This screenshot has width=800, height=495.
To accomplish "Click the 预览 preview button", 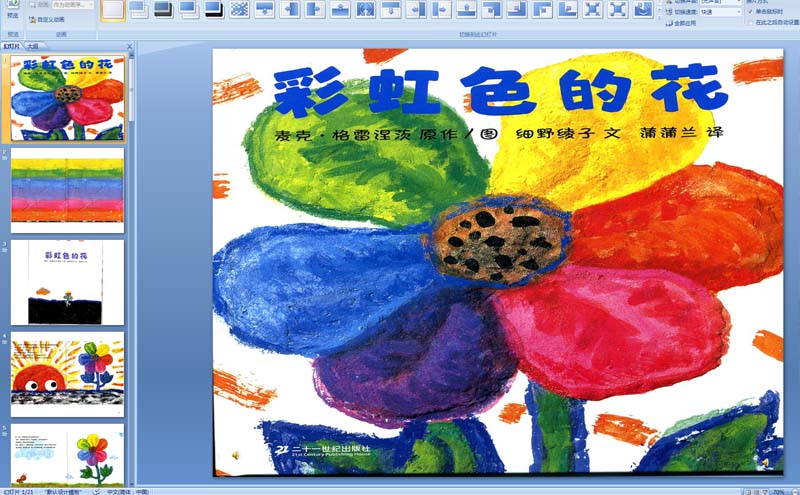I will pyautogui.click(x=13, y=10).
